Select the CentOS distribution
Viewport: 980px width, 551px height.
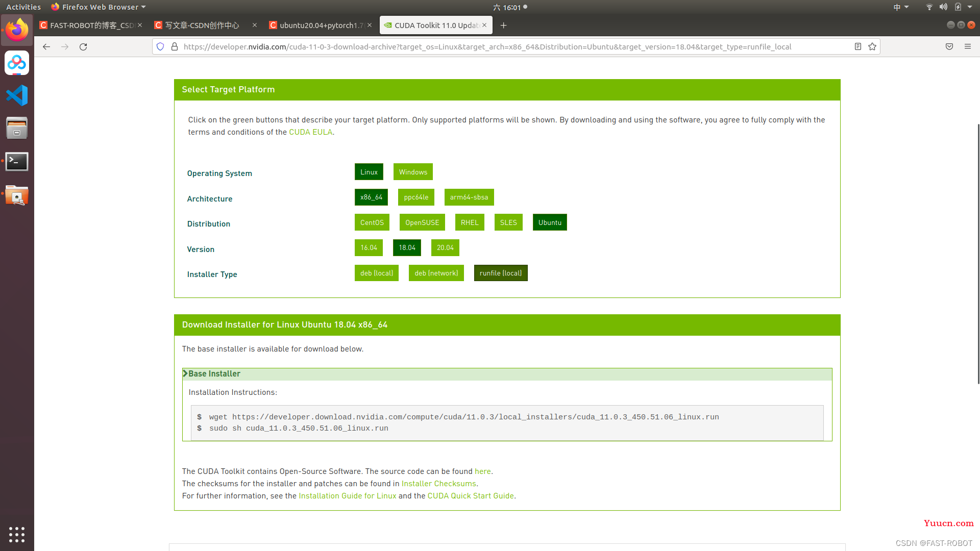coord(372,222)
